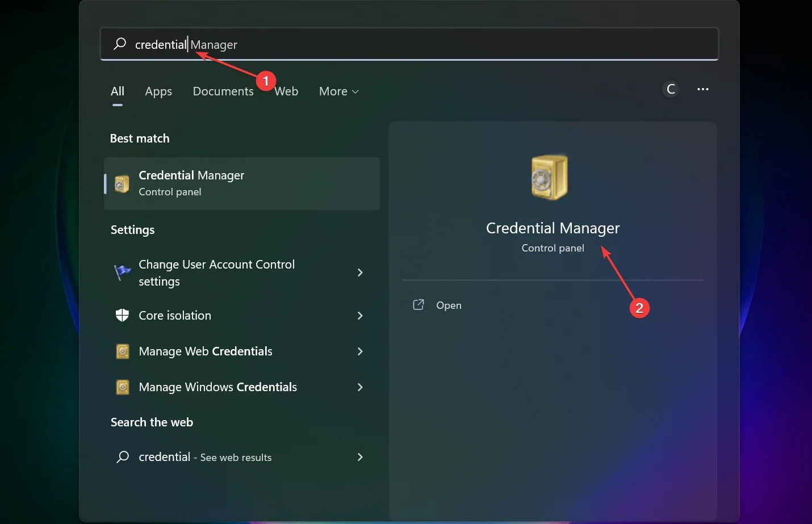Viewport: 812px width, 524px height.
Task: Click the Credential Manager title in preview pane
Action: click(x=553, y=228)
